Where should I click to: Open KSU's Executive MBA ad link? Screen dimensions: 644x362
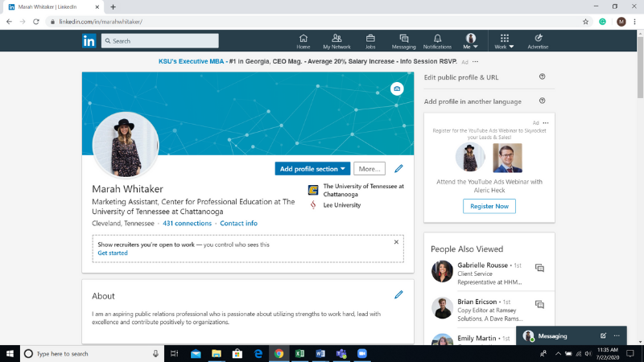click(191, 62)
